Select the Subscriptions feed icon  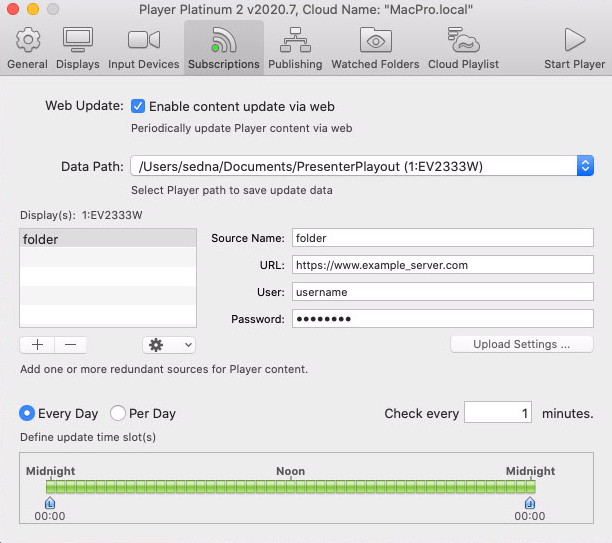click(224, 40)
